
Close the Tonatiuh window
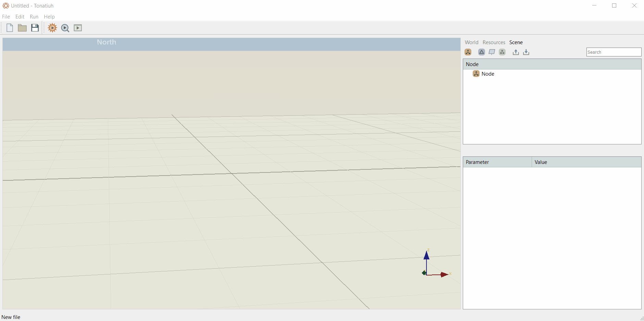pyautogui.click(x=634, y=5)
